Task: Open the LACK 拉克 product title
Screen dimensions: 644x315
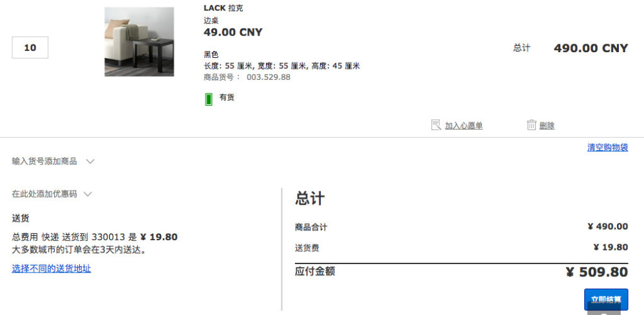Action: [223, 8]
